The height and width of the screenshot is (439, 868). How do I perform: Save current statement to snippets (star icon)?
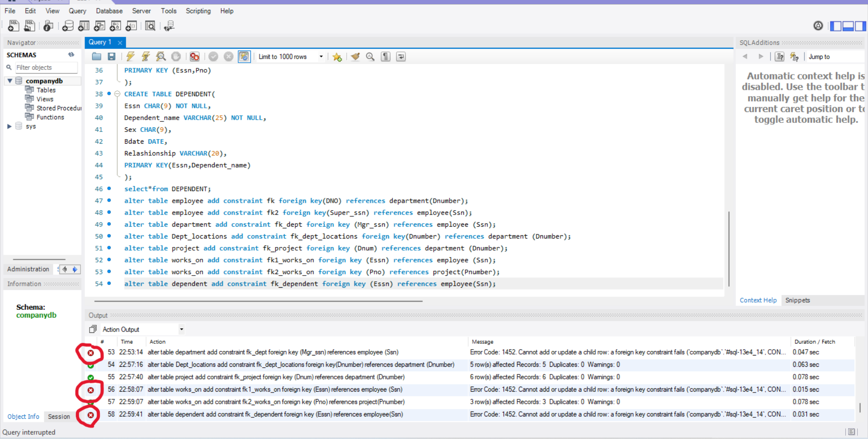point(337,56)
